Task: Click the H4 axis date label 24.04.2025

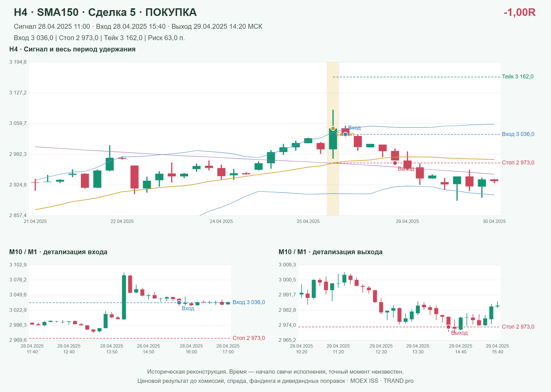Action: (221, 221)
